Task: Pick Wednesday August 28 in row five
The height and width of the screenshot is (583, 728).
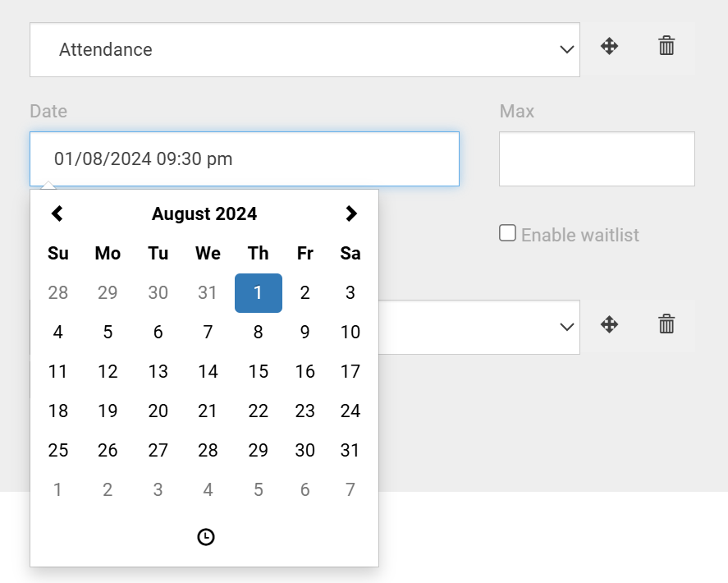Action: [x=208, y=451]
